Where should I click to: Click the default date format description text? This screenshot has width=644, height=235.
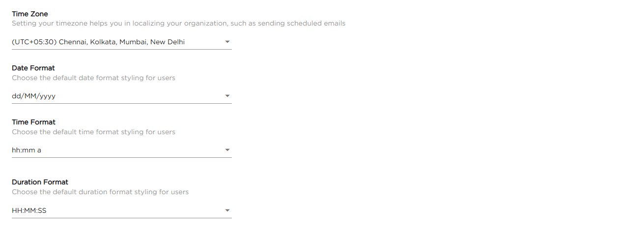[93, 78]
